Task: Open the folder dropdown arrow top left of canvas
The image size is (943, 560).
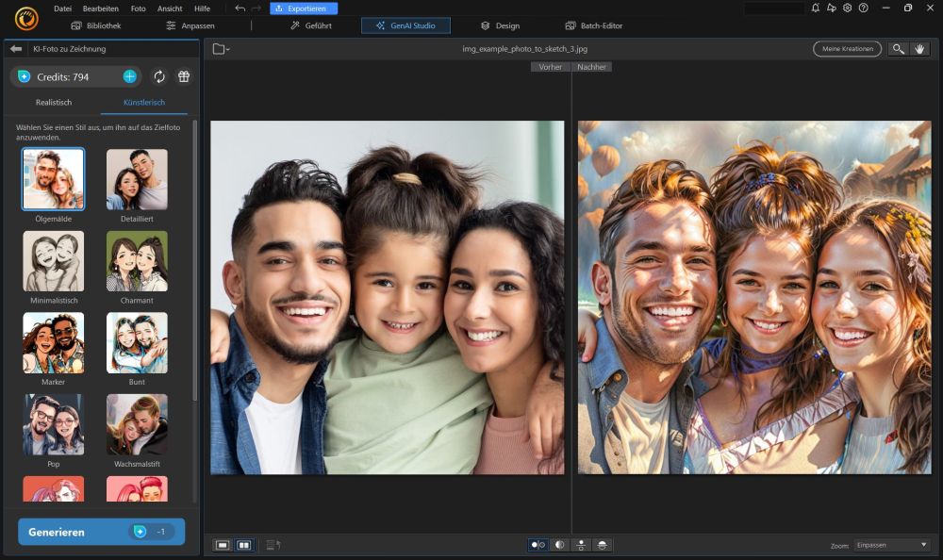Action: [227, 48]
